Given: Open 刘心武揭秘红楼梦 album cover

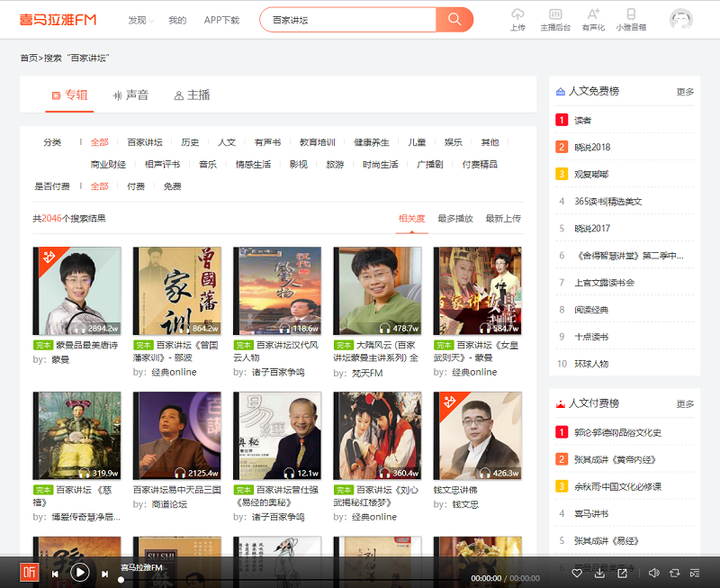Looking at the screenshot, I should (x=377, y=436).
